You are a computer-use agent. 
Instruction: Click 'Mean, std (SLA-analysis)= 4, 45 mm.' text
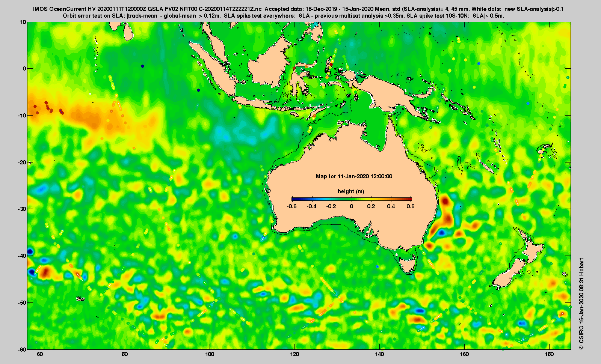click(423, 9)
